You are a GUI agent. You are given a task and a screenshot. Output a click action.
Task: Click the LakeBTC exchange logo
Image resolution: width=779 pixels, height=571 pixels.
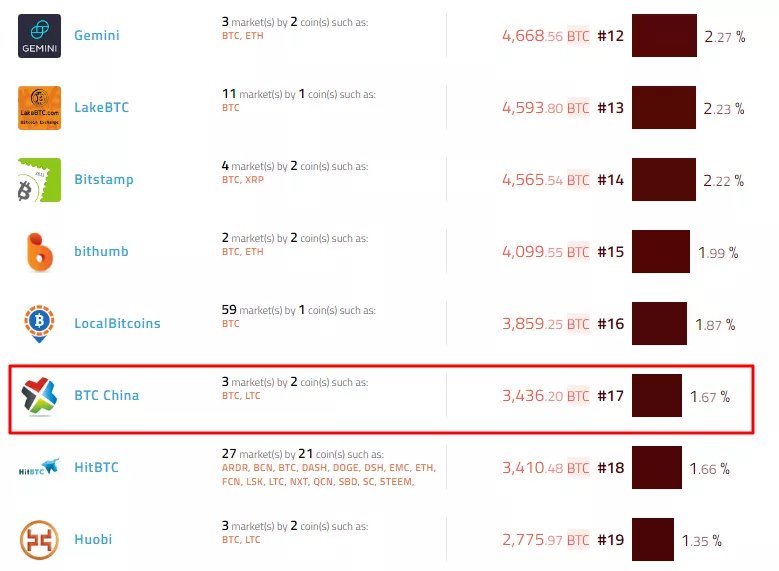point(39,108)
